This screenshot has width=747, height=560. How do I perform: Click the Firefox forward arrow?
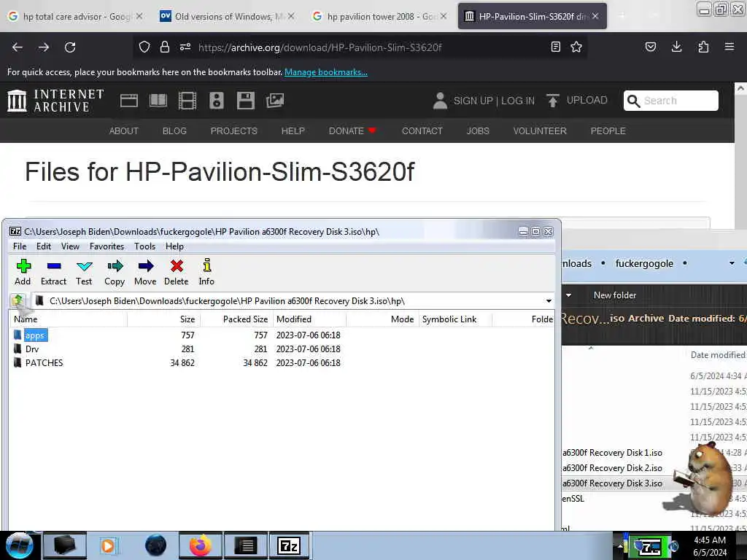point(44,47)
